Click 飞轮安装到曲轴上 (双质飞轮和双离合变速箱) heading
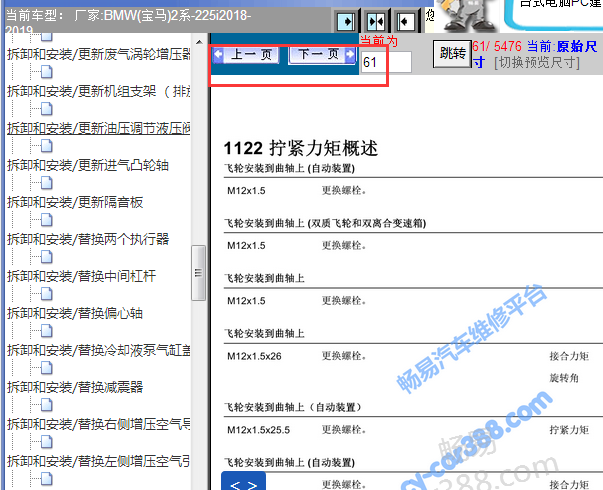Viewport: 603px width, 490px height. (325, 223)
